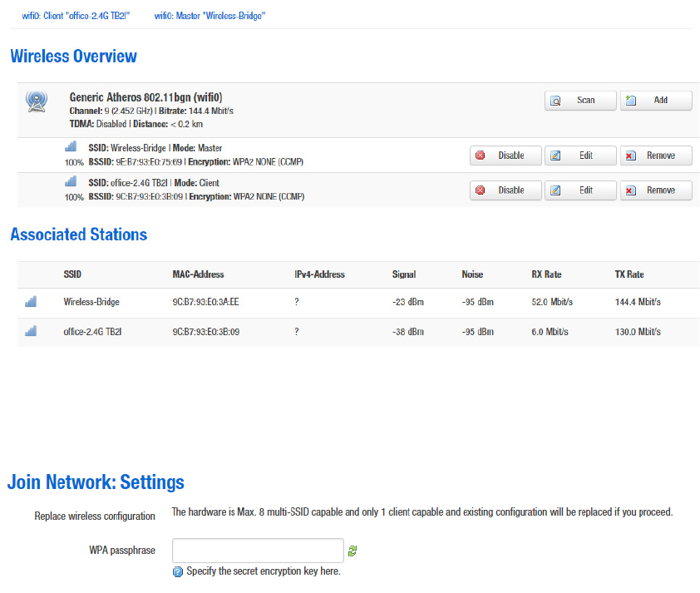Remove the office-2.4G TB2I client network
Screen dimensions: 700x593
(x=655, y=190)
